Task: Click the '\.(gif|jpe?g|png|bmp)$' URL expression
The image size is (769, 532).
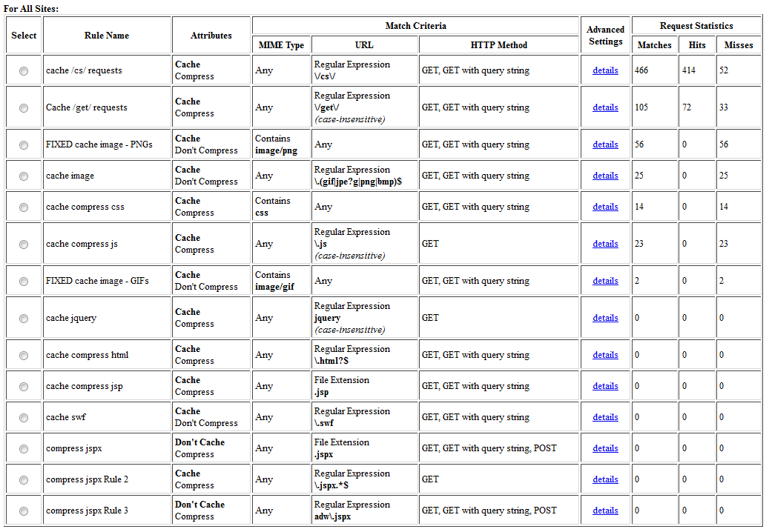Action: click(x=358, y=182)
